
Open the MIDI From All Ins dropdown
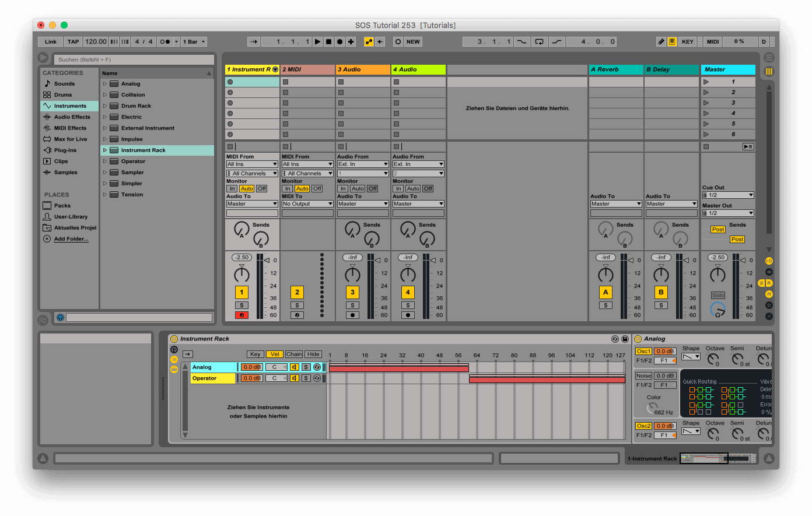tap(251, 164)
